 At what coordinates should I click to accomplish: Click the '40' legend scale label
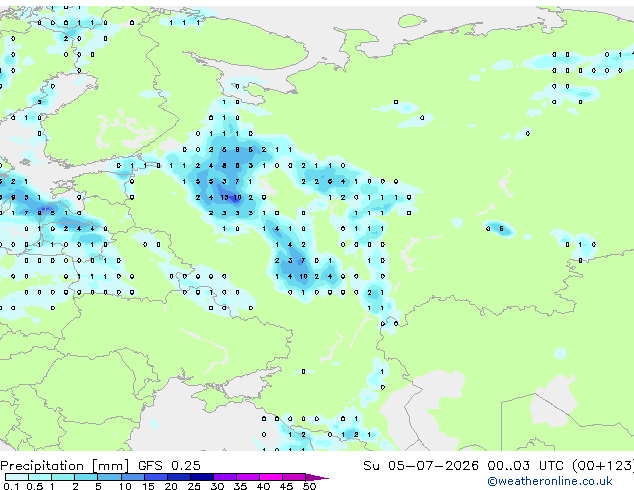coord(263,486)
